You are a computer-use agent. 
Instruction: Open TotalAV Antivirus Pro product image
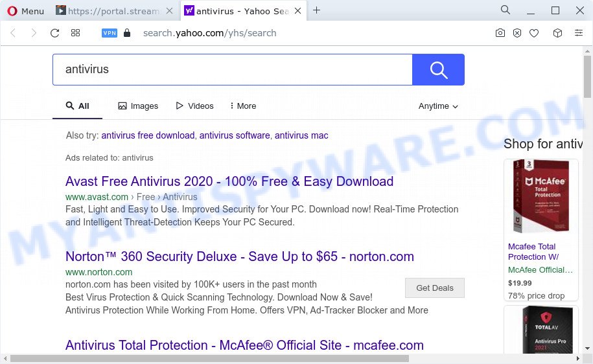[546, 330]
